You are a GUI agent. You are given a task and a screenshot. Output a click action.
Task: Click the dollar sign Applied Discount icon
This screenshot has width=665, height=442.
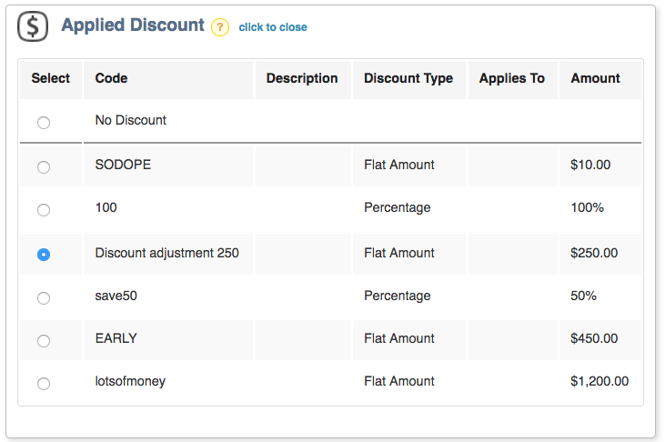[x=33, y=26]
